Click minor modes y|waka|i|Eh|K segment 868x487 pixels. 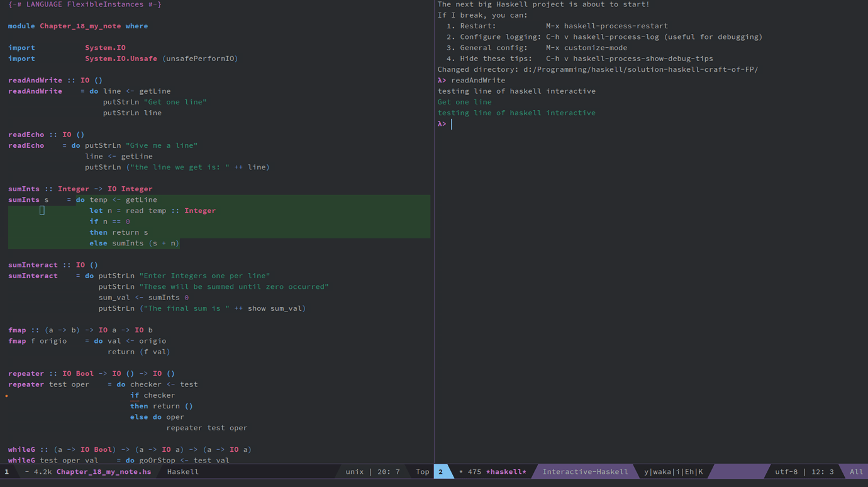pos(674,471)
